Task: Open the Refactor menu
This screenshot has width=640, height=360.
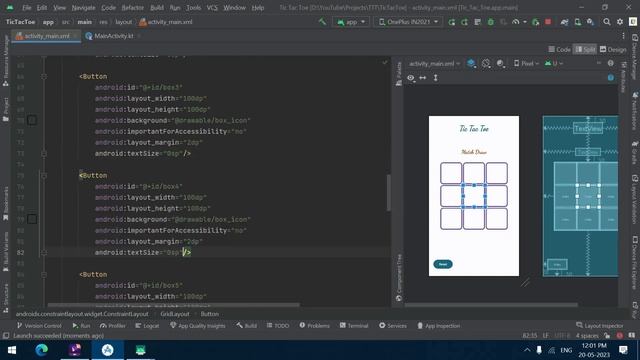Action: [133, 8]
